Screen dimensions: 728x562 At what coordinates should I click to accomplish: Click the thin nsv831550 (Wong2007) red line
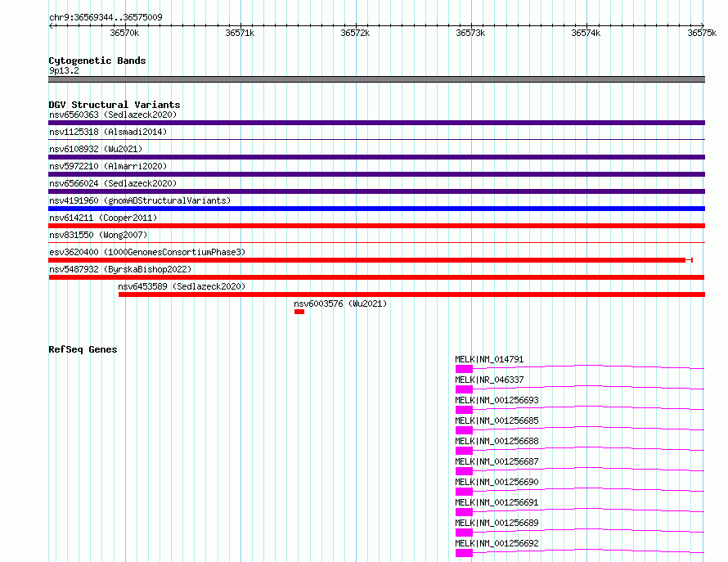pyautogui.click(x=376, y=242)
